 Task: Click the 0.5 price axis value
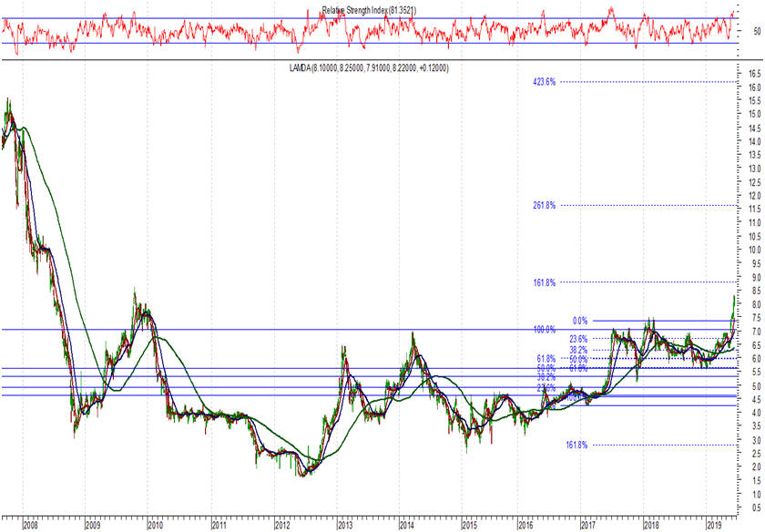tap(756, 508)
